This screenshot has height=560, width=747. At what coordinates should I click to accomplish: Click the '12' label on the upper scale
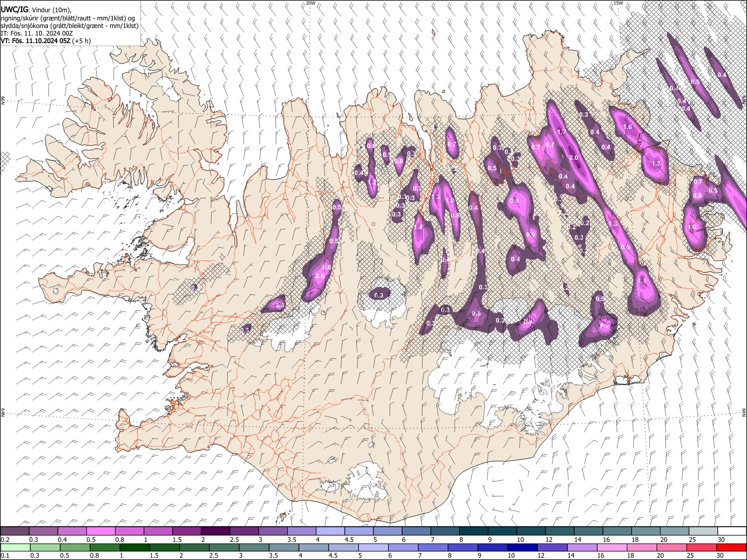point(549,540)
